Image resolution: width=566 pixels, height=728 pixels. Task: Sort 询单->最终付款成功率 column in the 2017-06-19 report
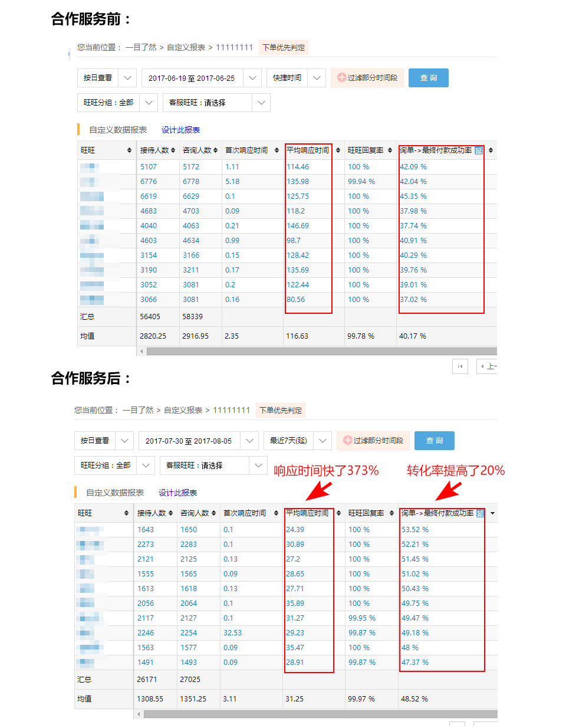pyautogui.click(x=491, y=150)
